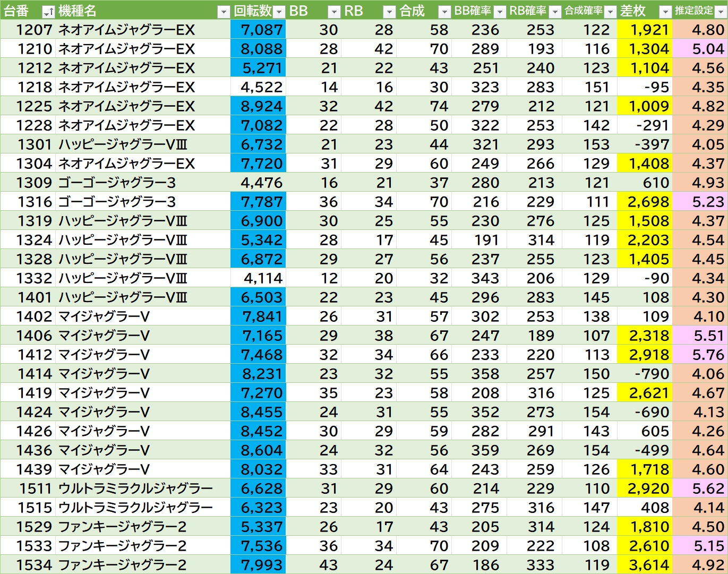Click the estimated setting 4.92

(x=700, y=565)
